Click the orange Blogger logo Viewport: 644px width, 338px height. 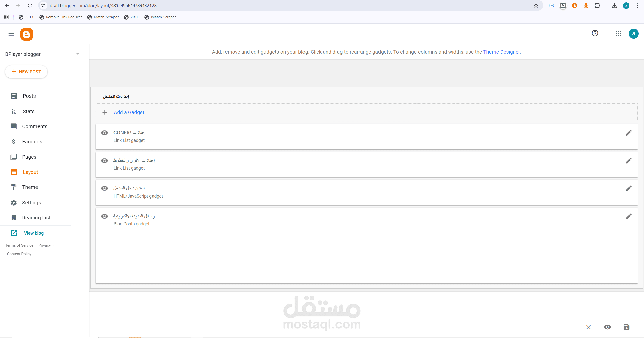[x=27, y=34]
